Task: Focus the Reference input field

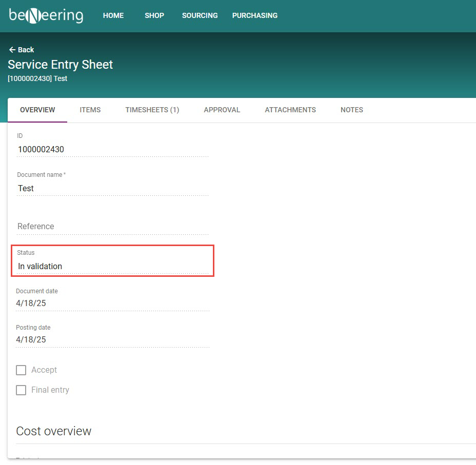Action: pyautogui.click(x=113, y=227)
